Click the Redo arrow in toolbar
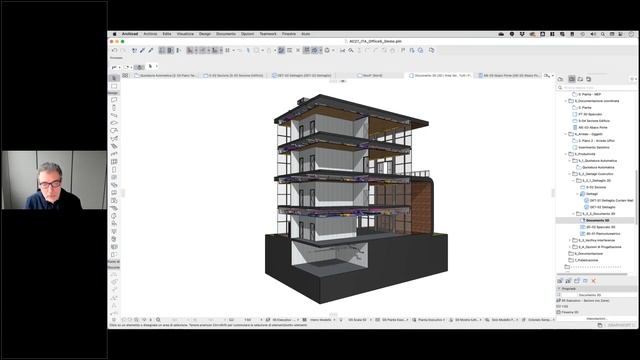640x360 pixels. (x=122, y=51)
